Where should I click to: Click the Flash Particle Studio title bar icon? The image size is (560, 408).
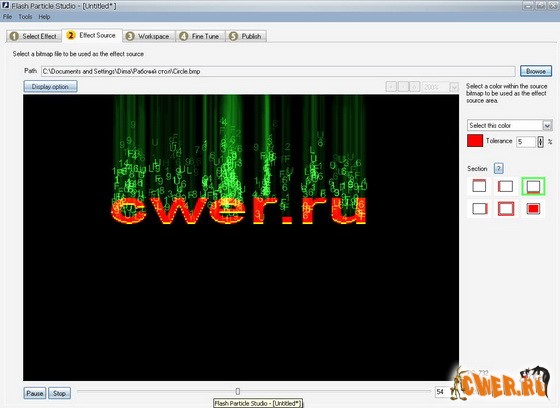[x=5, y=6]
